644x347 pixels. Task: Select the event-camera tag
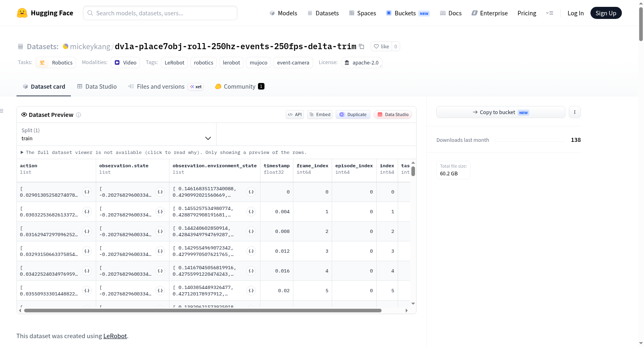click(293, 62)
